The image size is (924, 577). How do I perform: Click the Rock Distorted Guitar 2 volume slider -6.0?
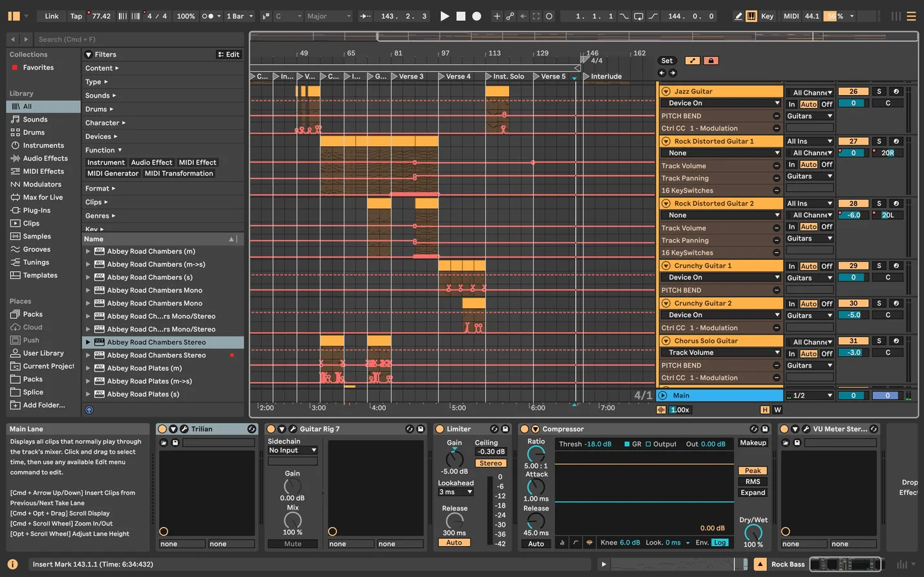click(x=853, y=215)
